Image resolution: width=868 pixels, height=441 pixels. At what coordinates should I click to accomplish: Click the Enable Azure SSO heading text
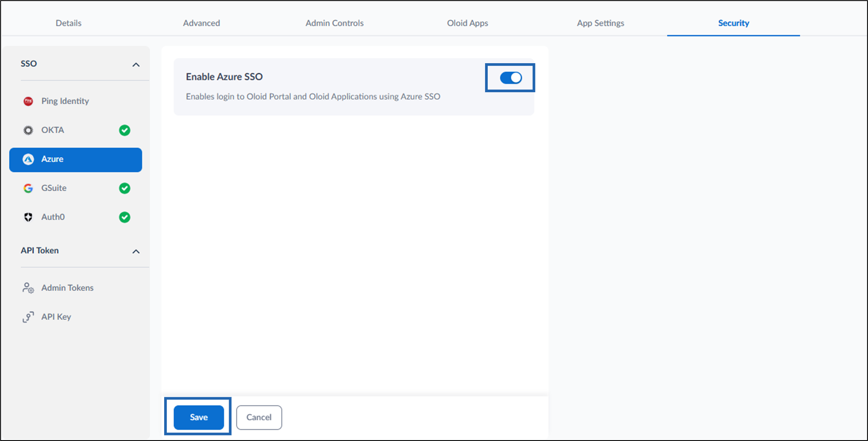pyautogui.click(x=224, y=77)
